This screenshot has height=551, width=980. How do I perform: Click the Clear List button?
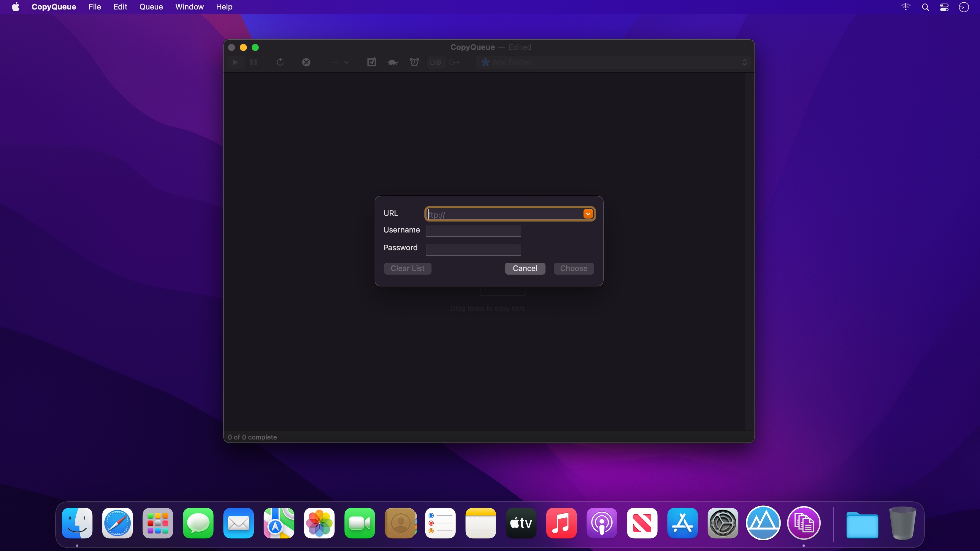click(407, 268)
